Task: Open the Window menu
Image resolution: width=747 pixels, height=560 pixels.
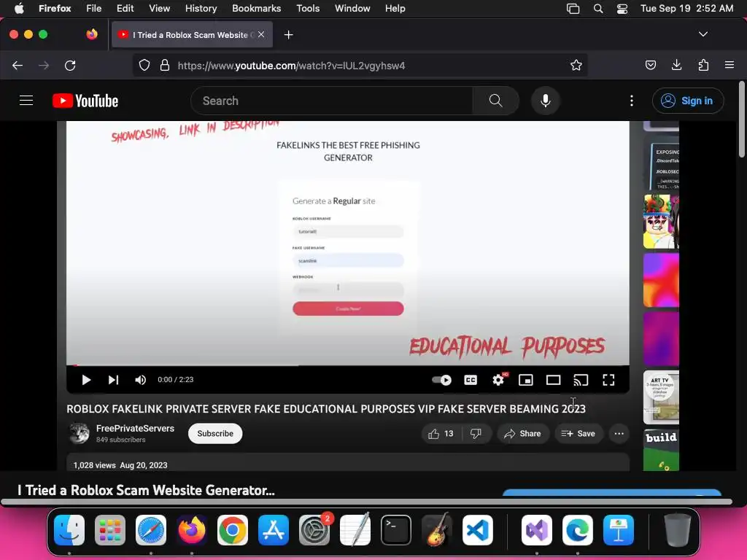Action: [352, 9]
